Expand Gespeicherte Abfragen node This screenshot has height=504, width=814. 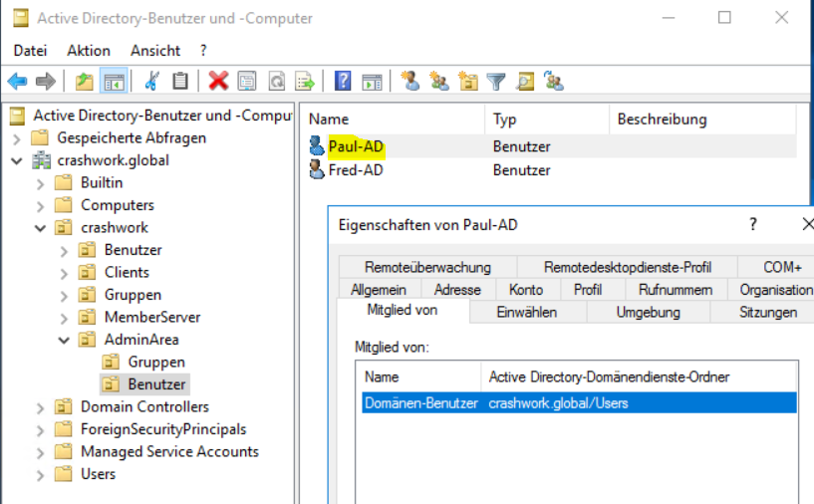17,138
